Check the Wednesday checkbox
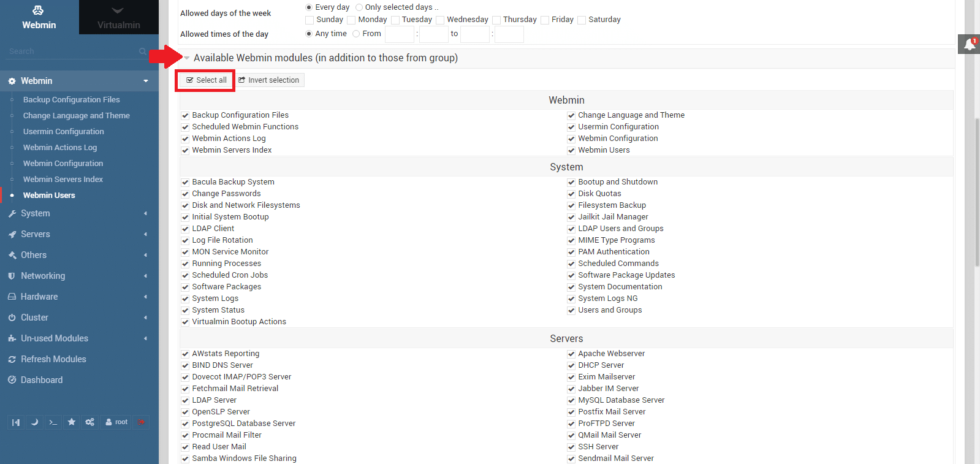This screenshot has height=464, width=980. (x=440, y=20)
